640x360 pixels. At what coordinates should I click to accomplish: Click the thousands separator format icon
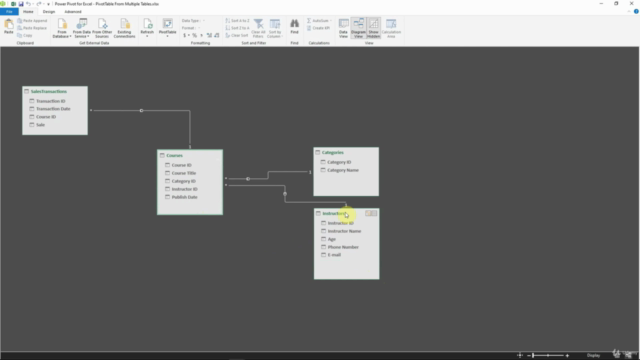click(x=201, y=36)
